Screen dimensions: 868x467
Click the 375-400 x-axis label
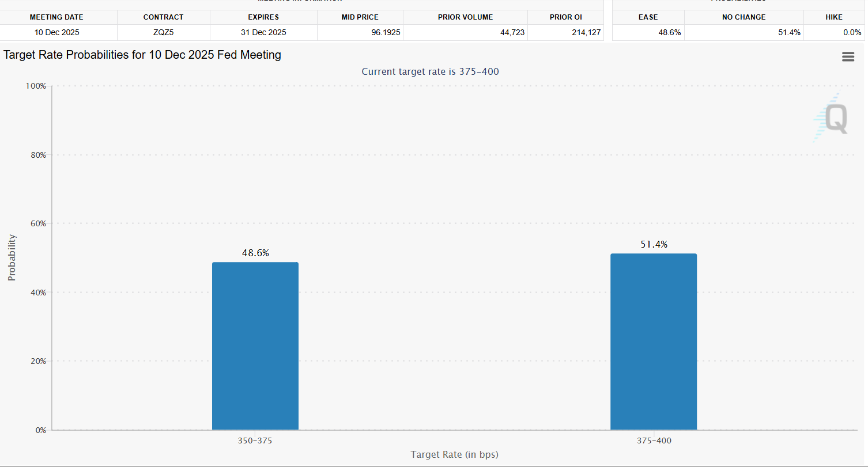tap(654, 441)
